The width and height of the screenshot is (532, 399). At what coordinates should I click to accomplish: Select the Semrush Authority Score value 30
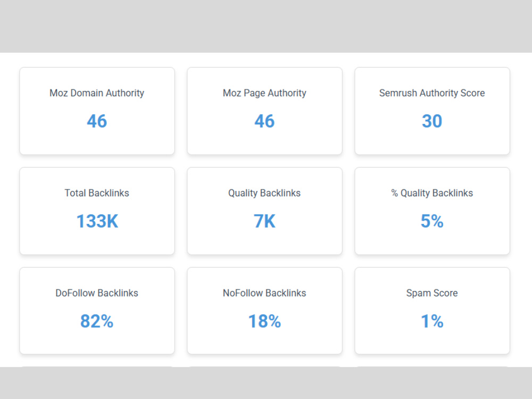(432, 121)
